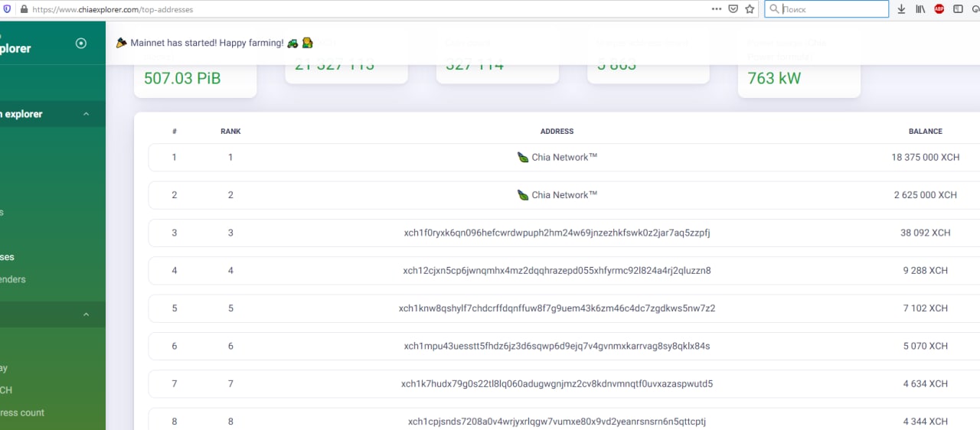Toggle the sidebar pin circle button
980x430 pixels.
click(x=81, y=43)
